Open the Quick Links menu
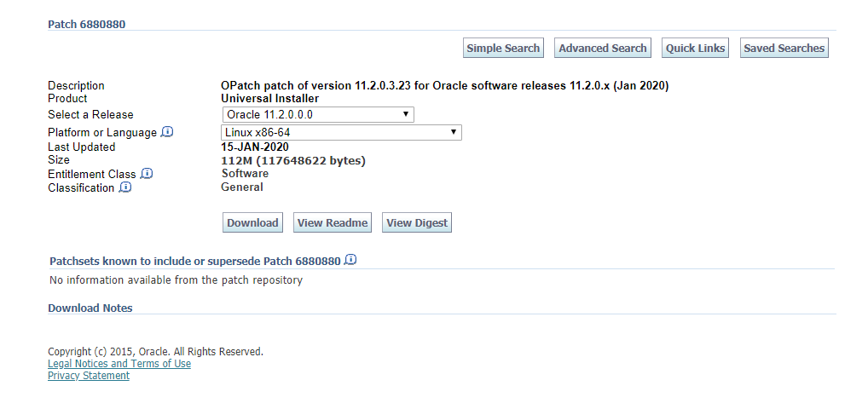Viewport: 868px width, 409px height. pyautogui.click(x=695, y=49)
